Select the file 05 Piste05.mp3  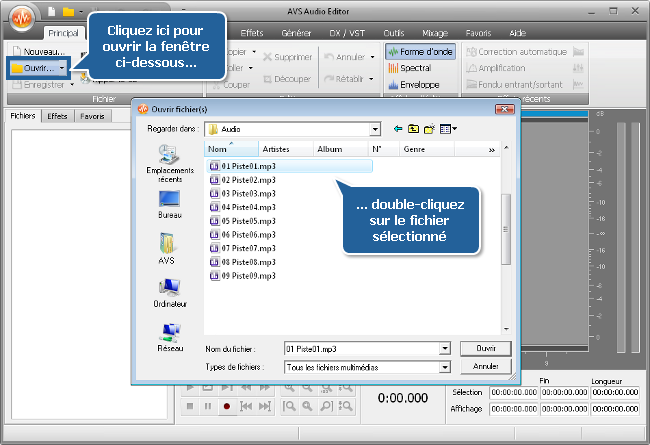pyautogui.click(x=247, y=220)
